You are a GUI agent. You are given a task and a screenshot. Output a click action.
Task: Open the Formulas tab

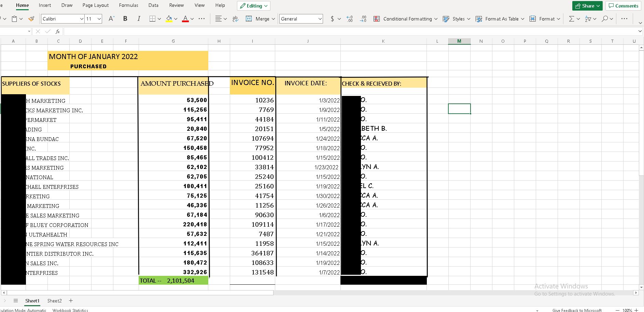click(129, 5)
